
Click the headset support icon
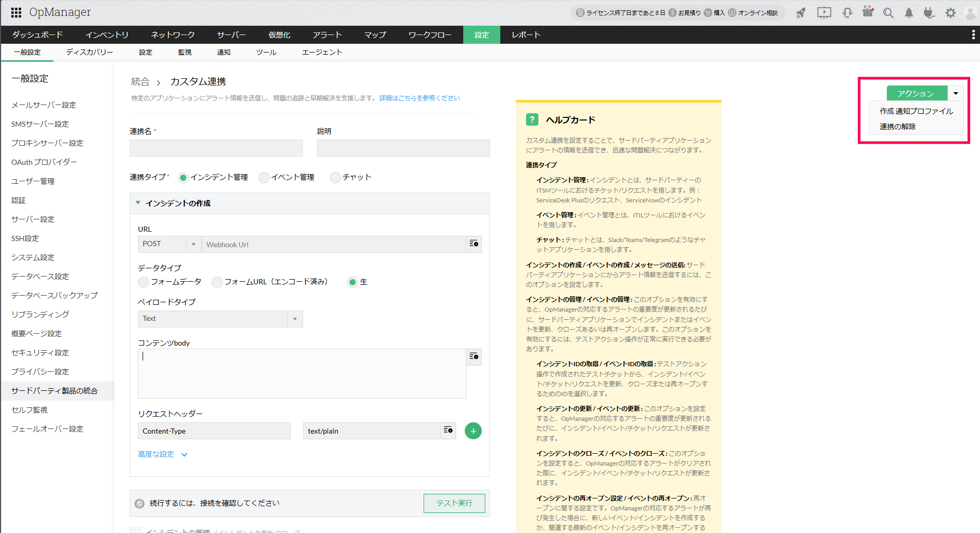click(847, 13)
